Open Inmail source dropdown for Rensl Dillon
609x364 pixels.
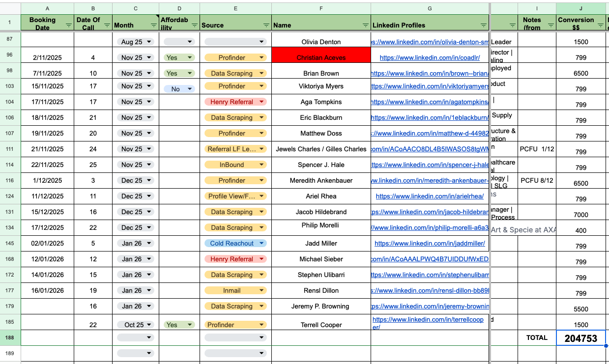tap(235, 290)
